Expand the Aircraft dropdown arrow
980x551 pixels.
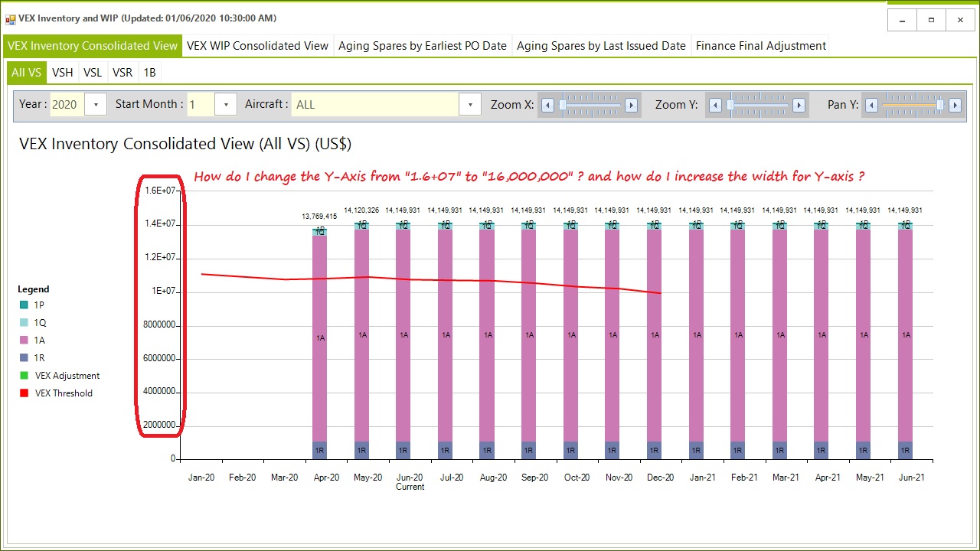click(x=470, y=105)
